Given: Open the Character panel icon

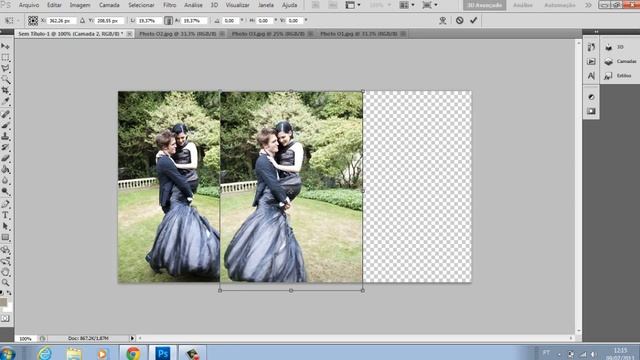Looking at the screenshot, I should pyautogui.click(x=591, y=76).
